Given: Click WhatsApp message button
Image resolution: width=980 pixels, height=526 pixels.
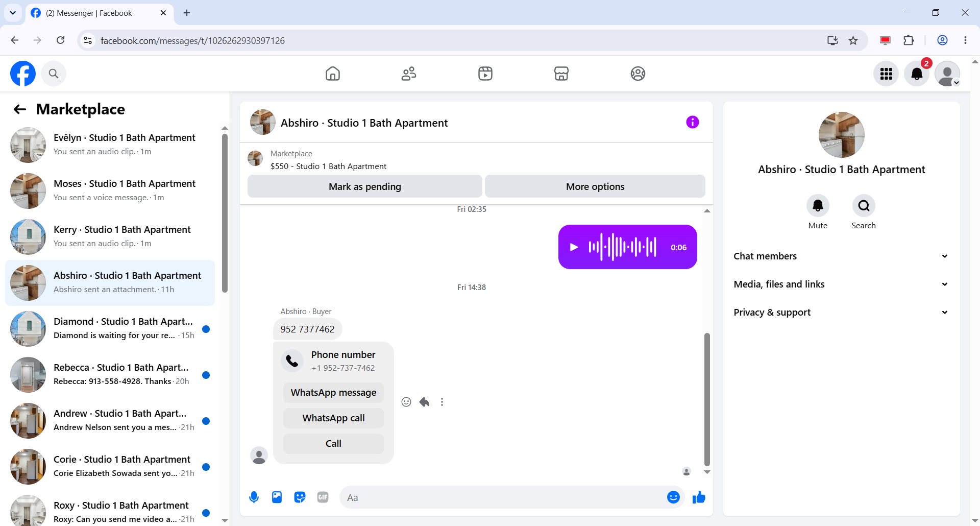Looking at the screenshot, I should [x=333, y=393].
